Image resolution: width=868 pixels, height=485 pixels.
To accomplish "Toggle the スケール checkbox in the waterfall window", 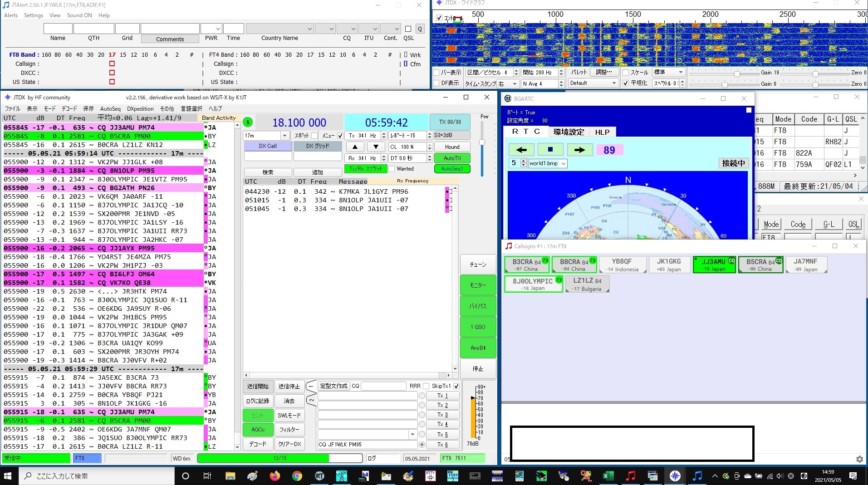I will [x=626, y=73].
